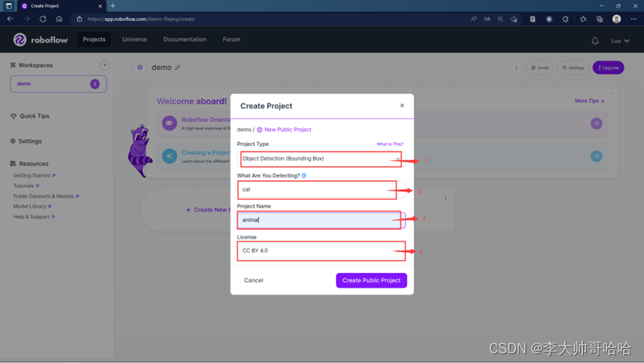This screenshot has width=644, height=363.
Task: Open Public Datasets & Models link
Action: [46, 196]
